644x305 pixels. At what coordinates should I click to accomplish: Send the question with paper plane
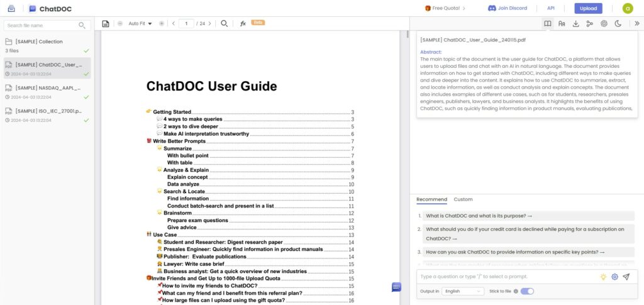pyautogui.click(x=626, y=277)
